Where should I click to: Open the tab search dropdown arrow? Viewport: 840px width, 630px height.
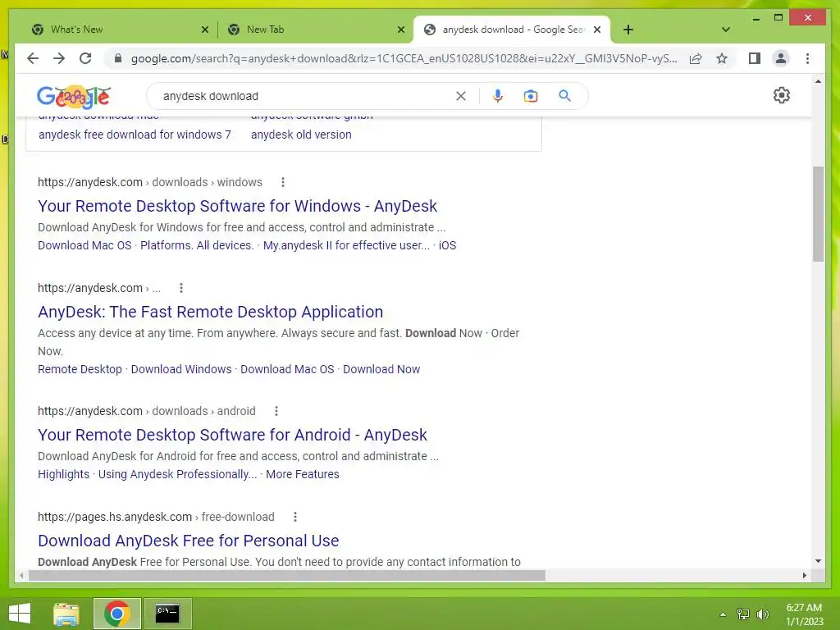tap(726, 30)
